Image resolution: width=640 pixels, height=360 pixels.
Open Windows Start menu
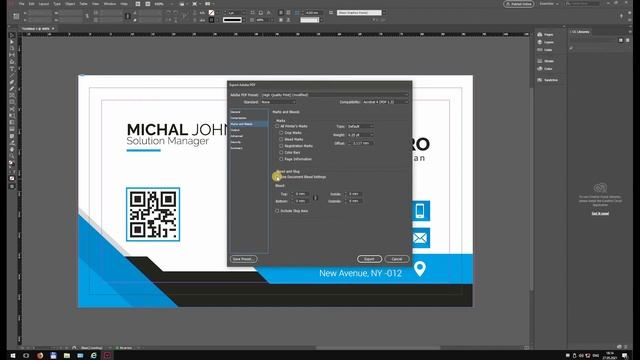tap(13, 356)
